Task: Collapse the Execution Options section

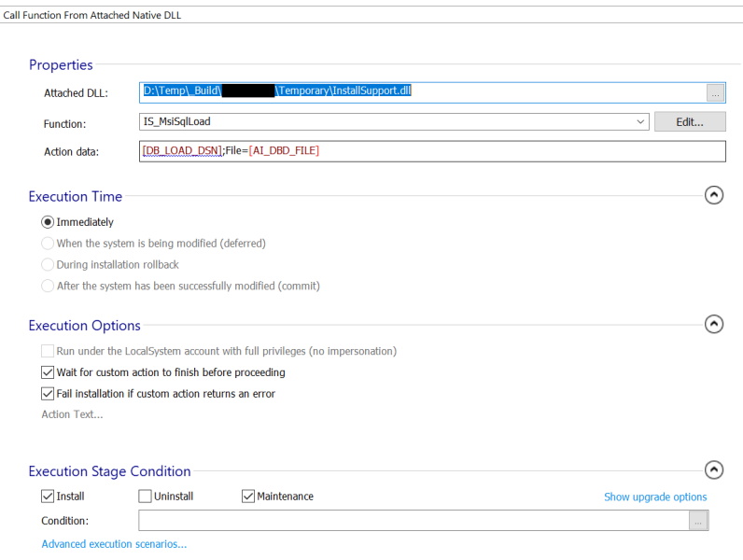Action: pos(714,324)
